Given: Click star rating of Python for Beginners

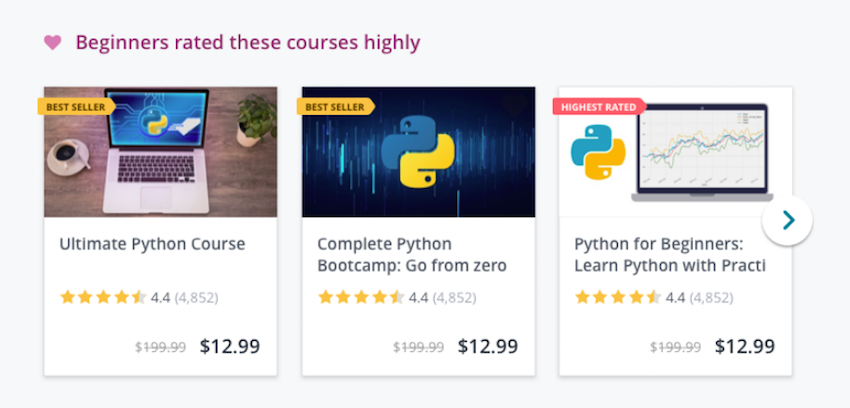Looking at the screenshot, I should (618, 297).
